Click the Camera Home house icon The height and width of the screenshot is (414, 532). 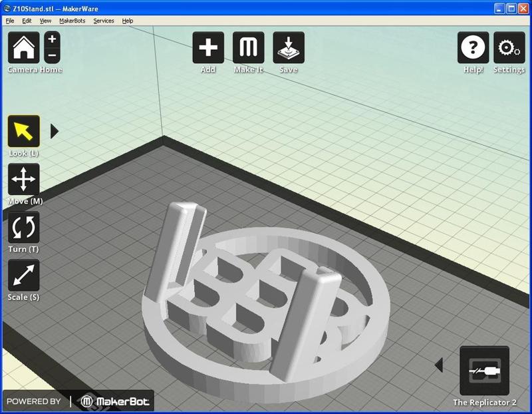24,47
